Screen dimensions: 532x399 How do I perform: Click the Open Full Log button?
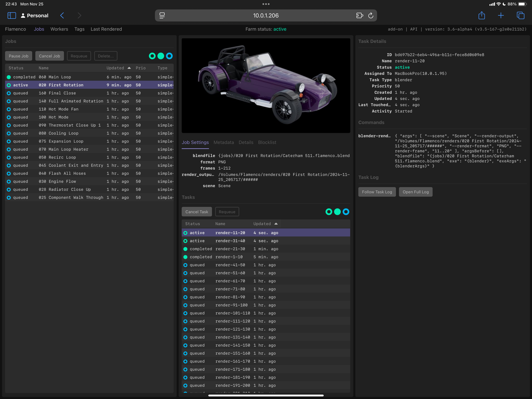(x=415, y=192)
